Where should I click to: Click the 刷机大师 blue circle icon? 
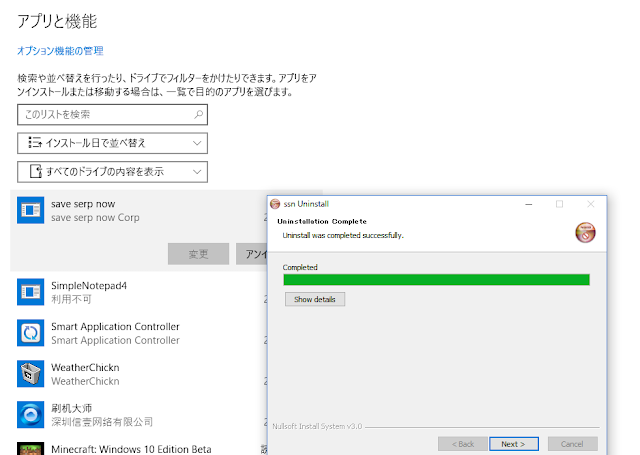tap(31, 414)
